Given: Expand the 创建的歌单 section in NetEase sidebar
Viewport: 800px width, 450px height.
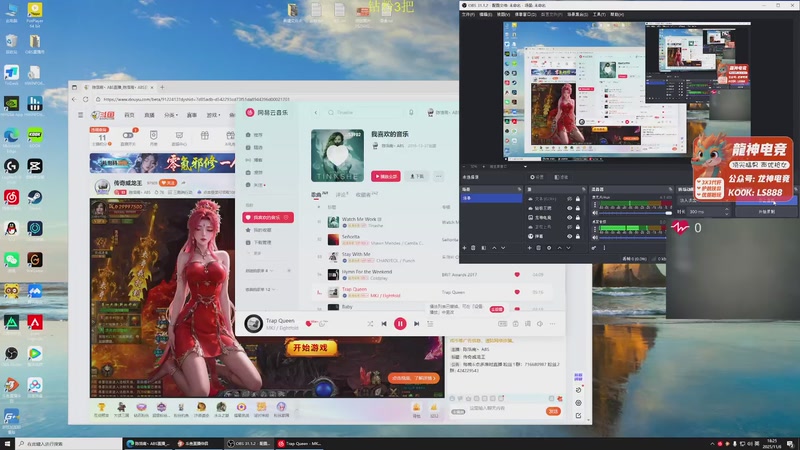Looking at the screenshot, I should pyautogui.click(x=259, y=270).
